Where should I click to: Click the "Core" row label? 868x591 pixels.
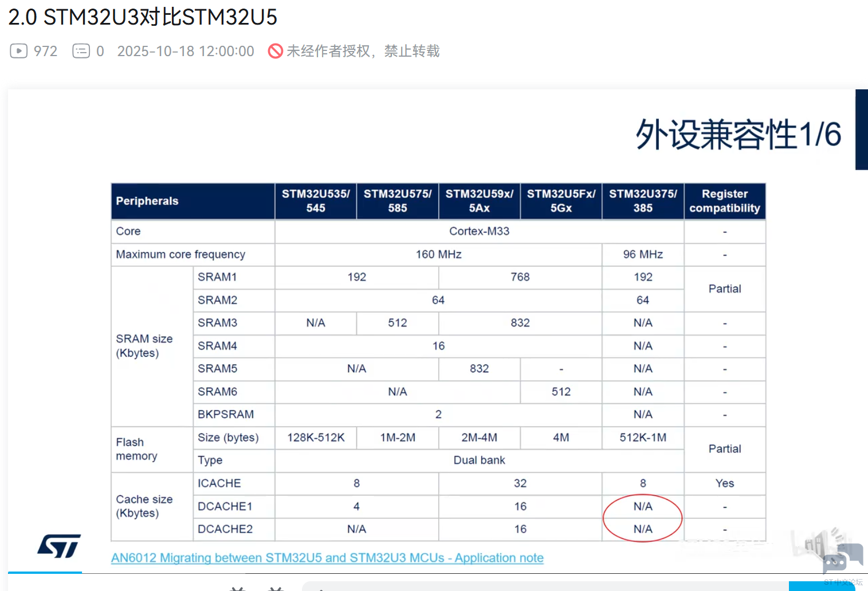click(128, 231)
